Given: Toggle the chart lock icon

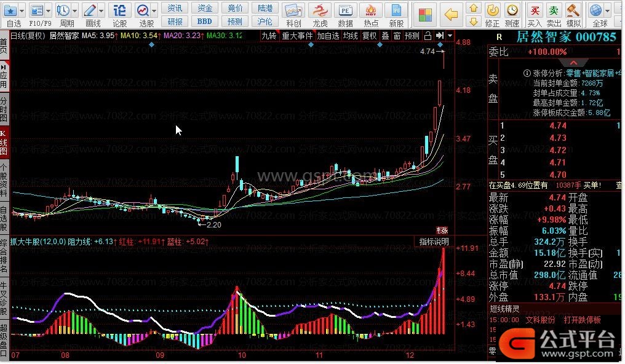Looking at the screenshot, I should (x=428, y=36).
